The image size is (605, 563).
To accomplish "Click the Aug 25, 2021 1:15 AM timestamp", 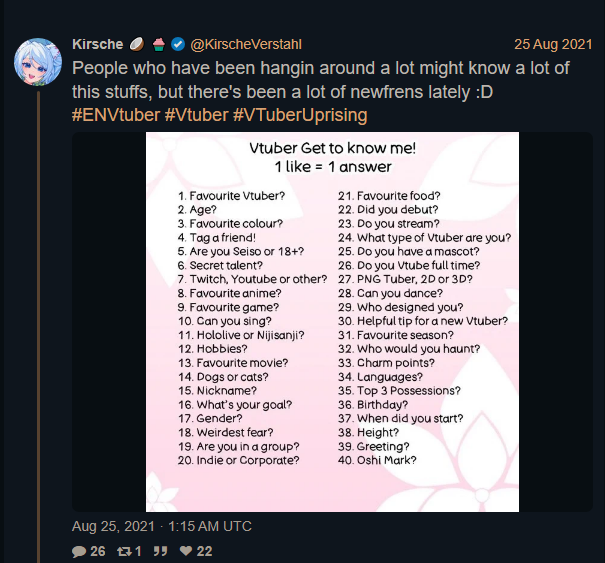I will (162, 526).
